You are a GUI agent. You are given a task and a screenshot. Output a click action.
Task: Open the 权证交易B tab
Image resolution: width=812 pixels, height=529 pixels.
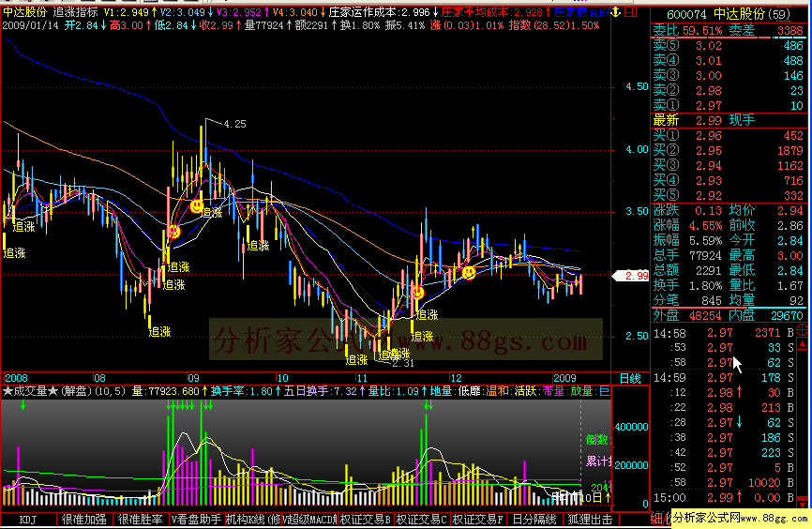(x=365, y=520)
